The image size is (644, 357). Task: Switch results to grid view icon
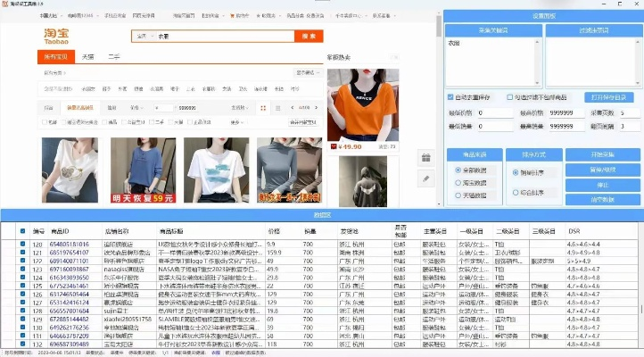coord(263,108)
